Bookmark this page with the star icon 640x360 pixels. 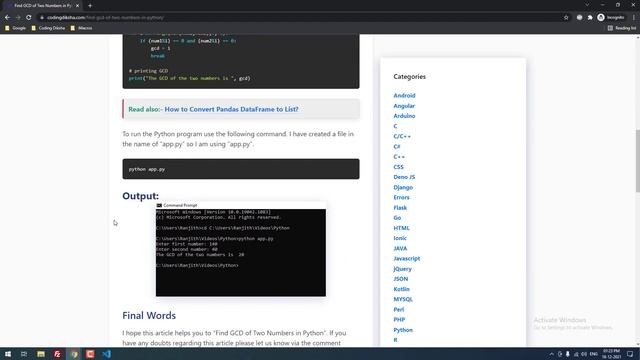(566, 18)
